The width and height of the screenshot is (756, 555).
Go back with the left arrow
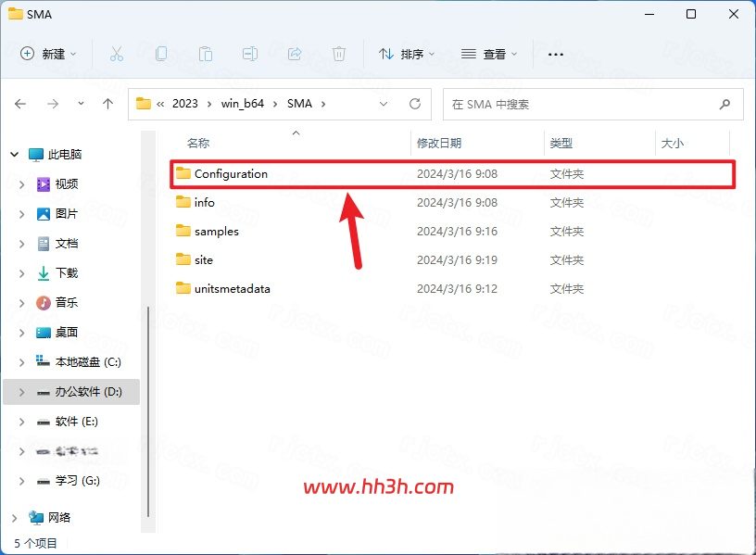point(20,104)
